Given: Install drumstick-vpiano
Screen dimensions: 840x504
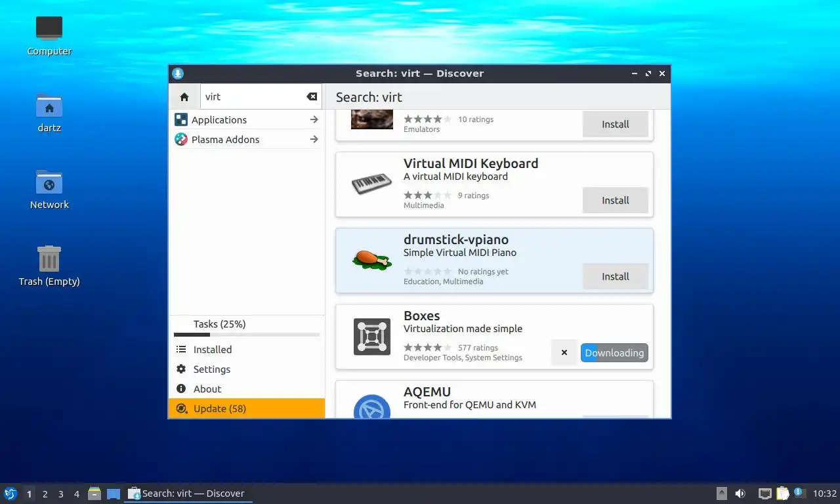Looking at the screenshot, I should pyautogui.click(x=616, y=276).
